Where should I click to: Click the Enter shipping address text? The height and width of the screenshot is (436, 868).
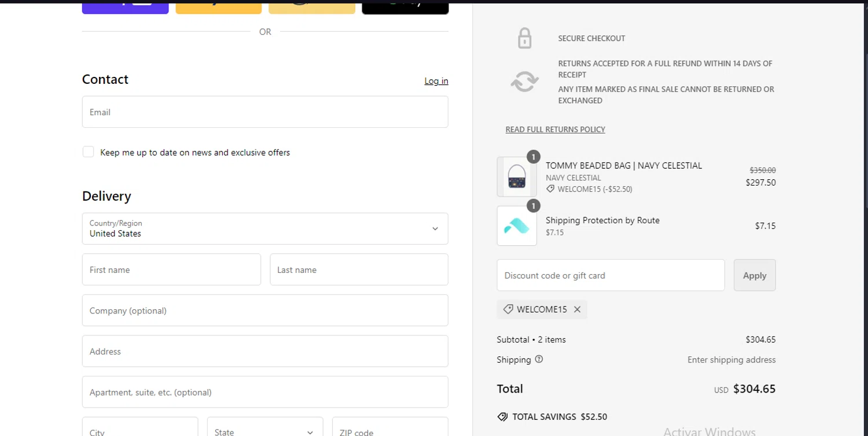[731, 360]
